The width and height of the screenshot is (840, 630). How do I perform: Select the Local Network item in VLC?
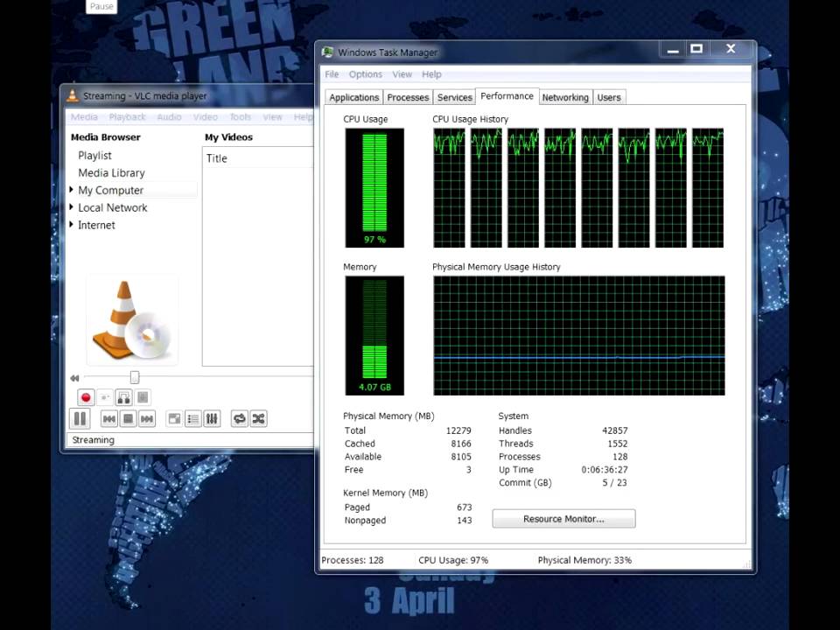[x=113, y=207]
